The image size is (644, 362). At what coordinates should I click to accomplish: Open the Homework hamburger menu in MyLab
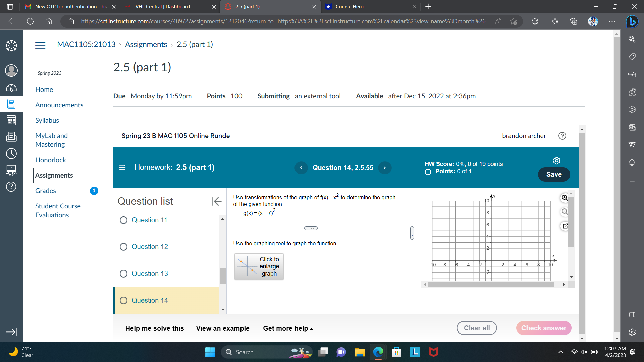point(122,167)
